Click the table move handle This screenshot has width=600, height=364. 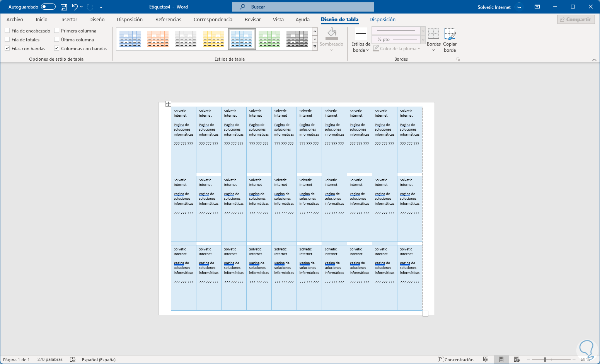[168, 104]
